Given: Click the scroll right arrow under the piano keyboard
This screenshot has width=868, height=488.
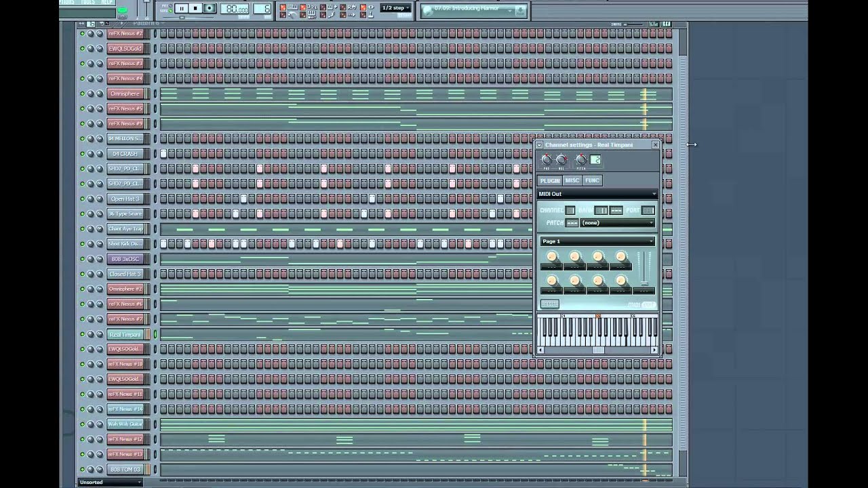Looking at the screenshot, I should click(655, 350).
